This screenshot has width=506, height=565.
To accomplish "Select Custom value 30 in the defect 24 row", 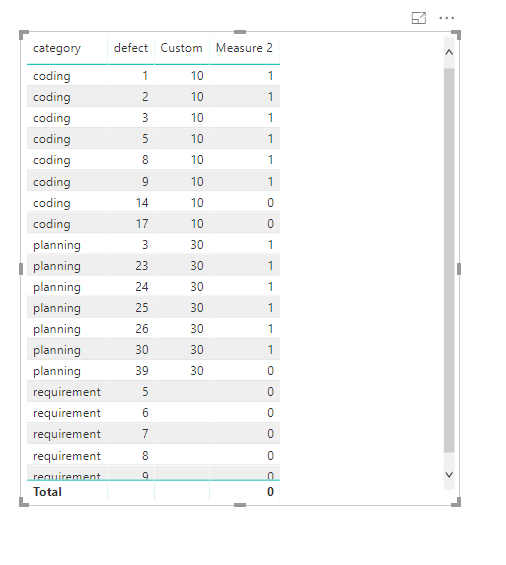I will coord(197,286).
